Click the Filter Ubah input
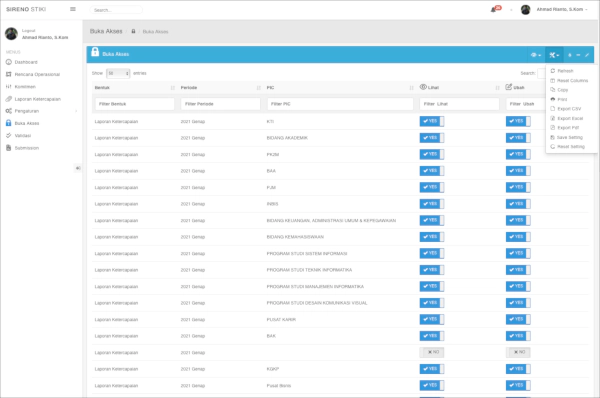This screenshot has width=600, height=398. pyautogui.click(x=527, y=104)
